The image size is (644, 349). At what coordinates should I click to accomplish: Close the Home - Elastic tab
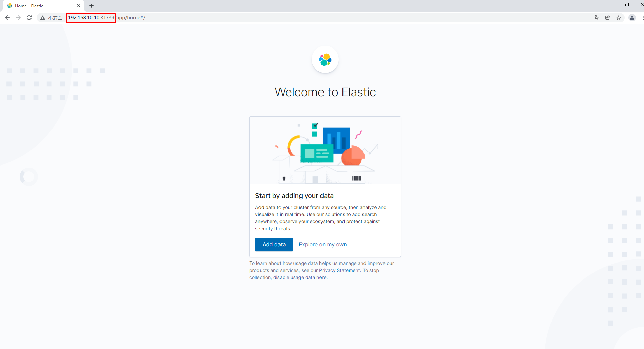coord(79,6)
